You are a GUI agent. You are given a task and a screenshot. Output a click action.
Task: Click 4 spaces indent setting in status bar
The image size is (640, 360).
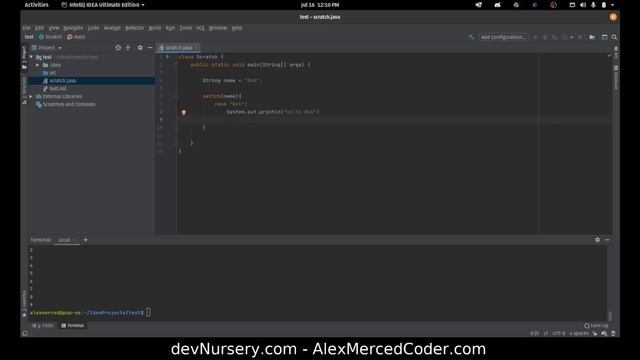(579, 333)
